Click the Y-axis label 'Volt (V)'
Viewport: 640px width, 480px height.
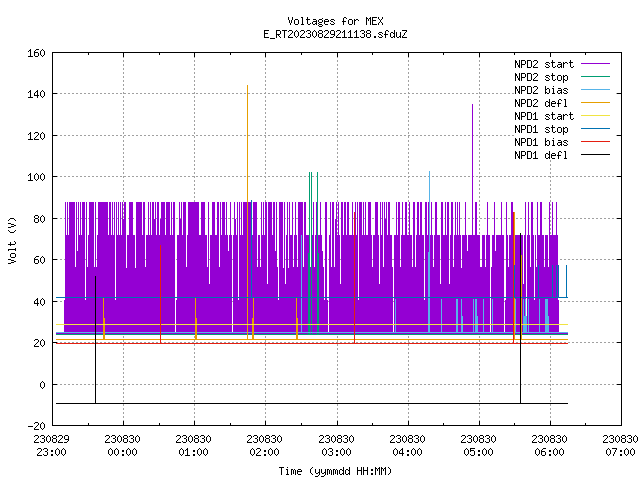point(12,240)
